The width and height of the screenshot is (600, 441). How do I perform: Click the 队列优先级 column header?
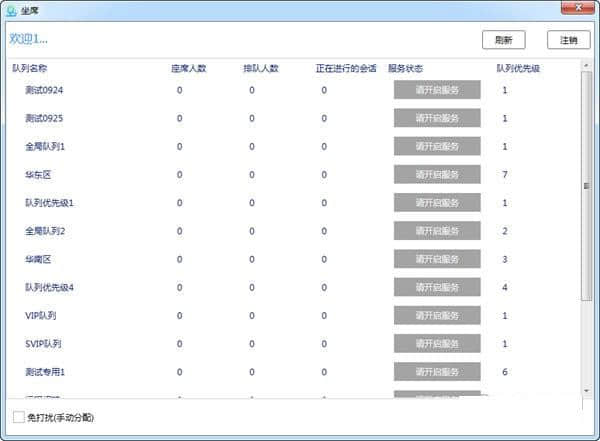[518, 68]
